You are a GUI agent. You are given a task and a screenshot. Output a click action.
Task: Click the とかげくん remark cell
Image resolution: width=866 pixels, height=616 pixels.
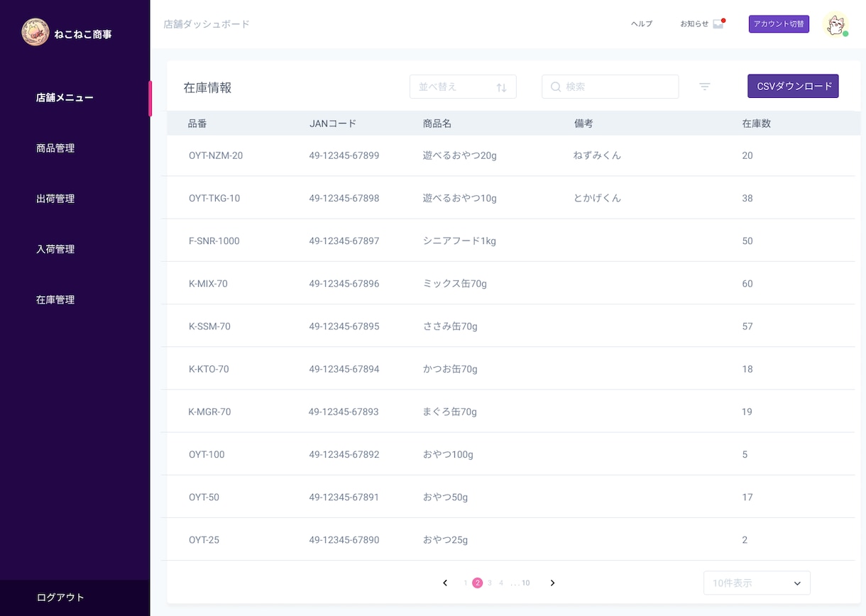597,198
